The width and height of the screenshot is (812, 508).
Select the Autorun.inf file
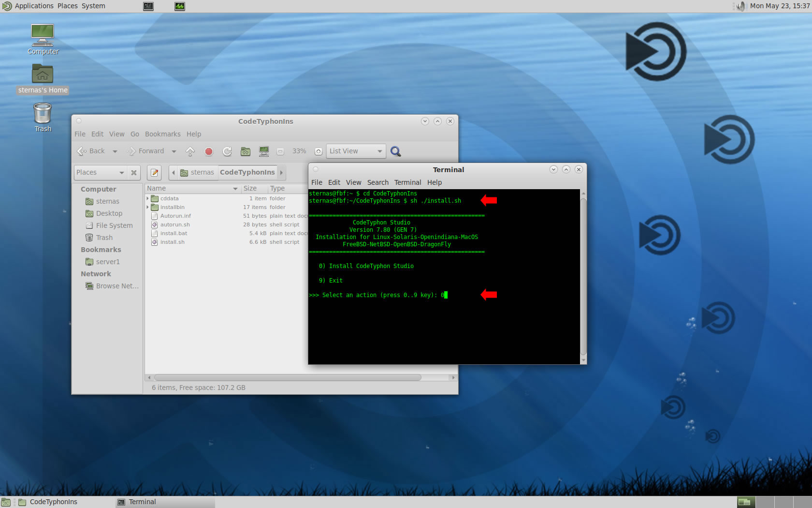[175, 216]
